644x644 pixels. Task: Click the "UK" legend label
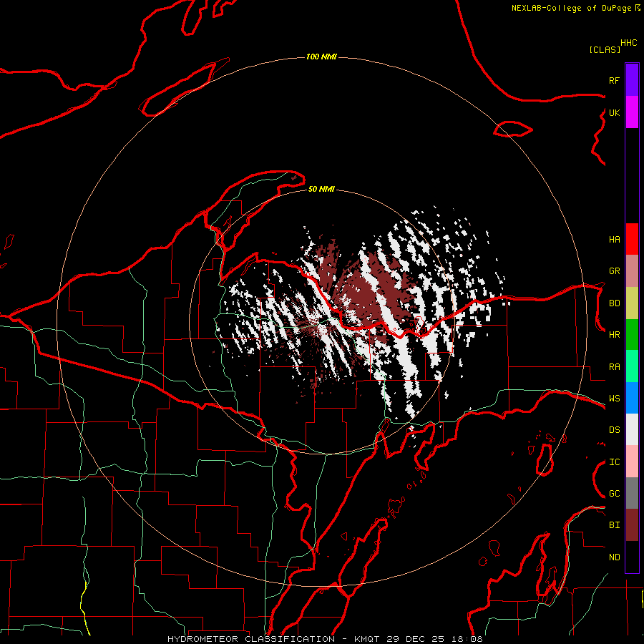tap(614, 112)
